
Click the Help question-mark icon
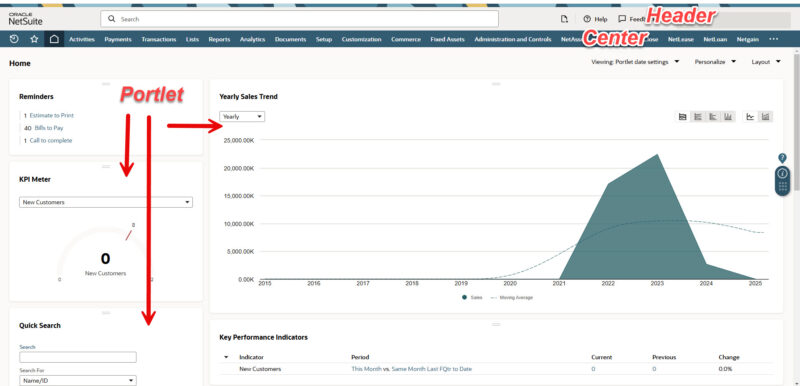point(587,19)
